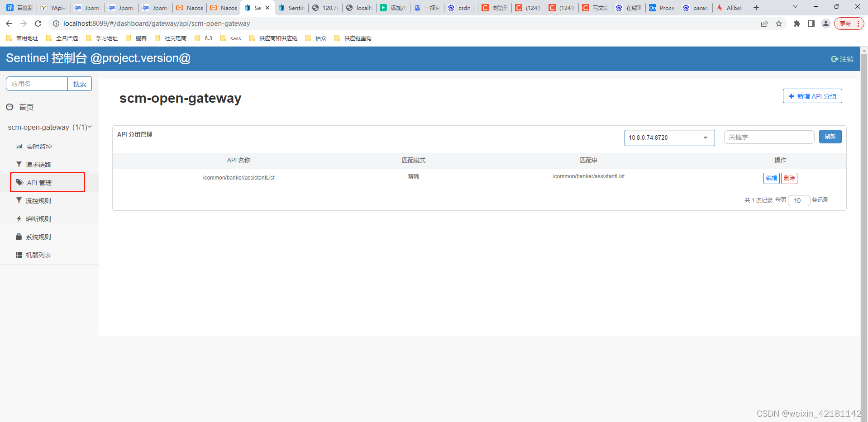
Task: Click the 新增 API 分组 button
Action: tap(812, 96)
